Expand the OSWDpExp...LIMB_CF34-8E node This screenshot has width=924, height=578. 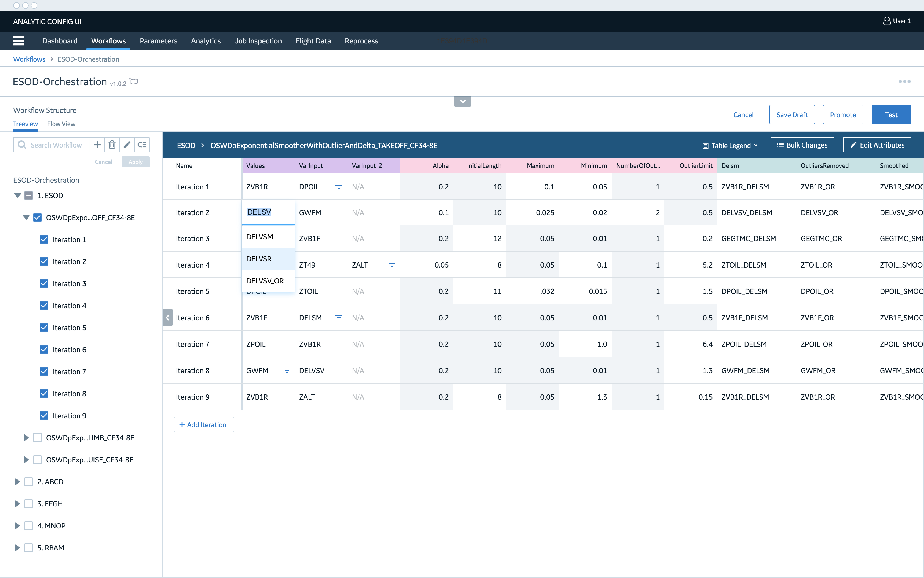coord(26,438)
